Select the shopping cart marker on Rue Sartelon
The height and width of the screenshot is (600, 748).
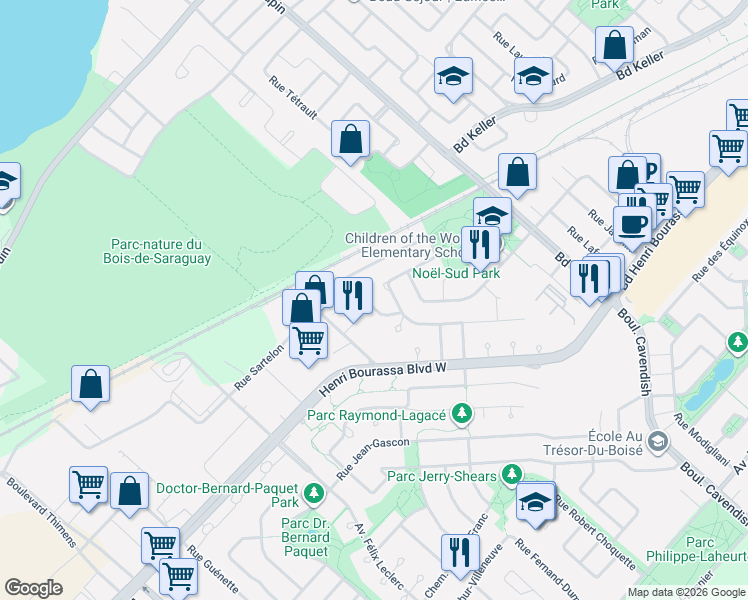coord(309,341)
